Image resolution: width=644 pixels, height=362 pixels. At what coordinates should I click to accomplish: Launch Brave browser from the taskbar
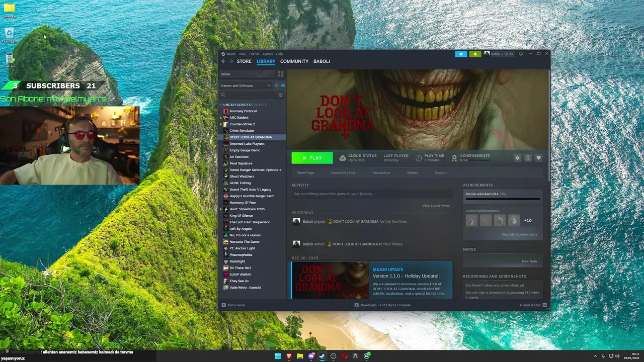(289, 356)
